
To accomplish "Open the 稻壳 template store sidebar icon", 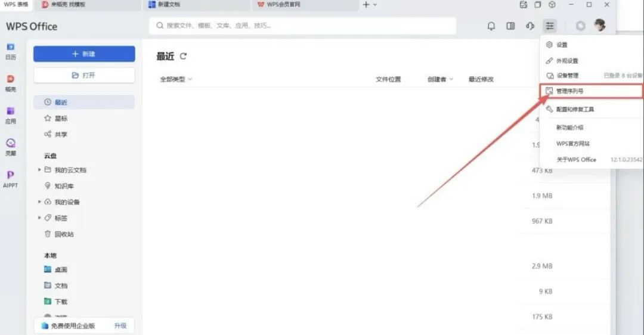I will point(11,83).
